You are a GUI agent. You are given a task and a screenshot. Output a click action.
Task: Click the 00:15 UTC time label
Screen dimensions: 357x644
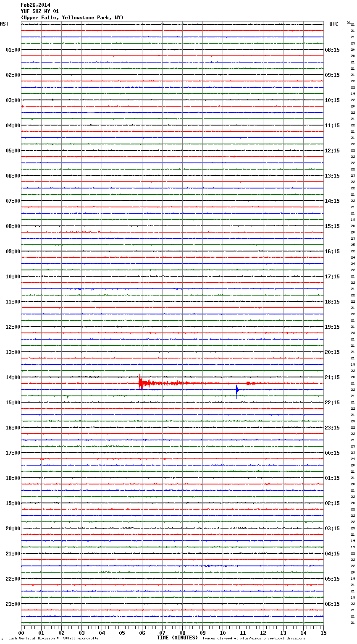332,453
